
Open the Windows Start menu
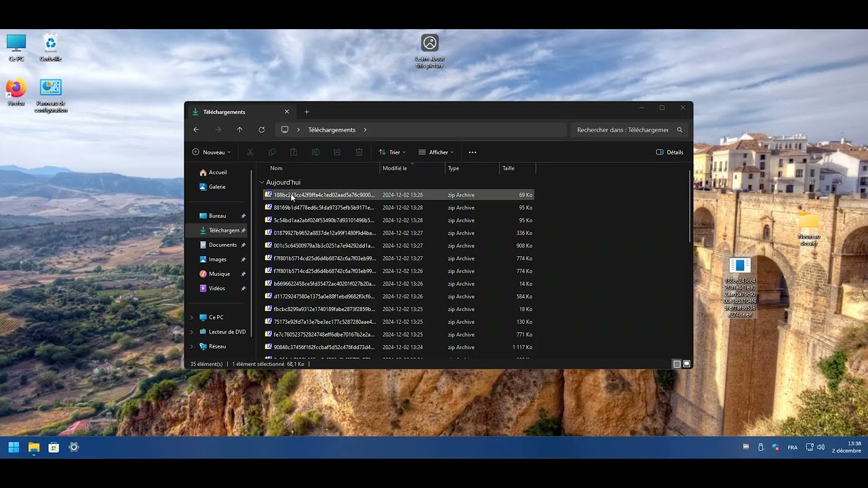click(x=14, y=447)
